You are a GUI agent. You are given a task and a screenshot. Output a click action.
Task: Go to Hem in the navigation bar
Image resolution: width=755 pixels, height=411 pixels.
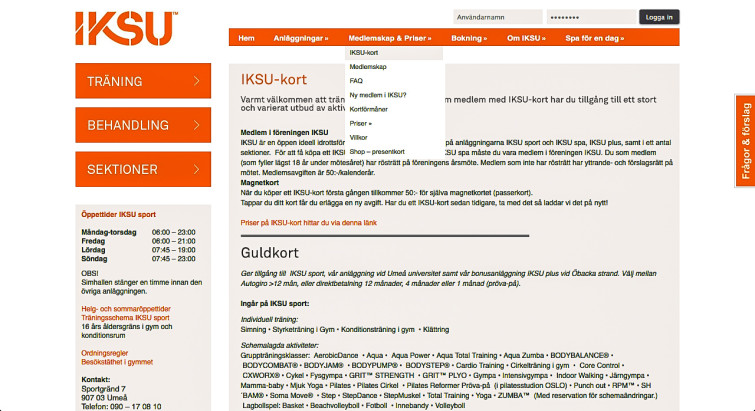pos(247,38)
